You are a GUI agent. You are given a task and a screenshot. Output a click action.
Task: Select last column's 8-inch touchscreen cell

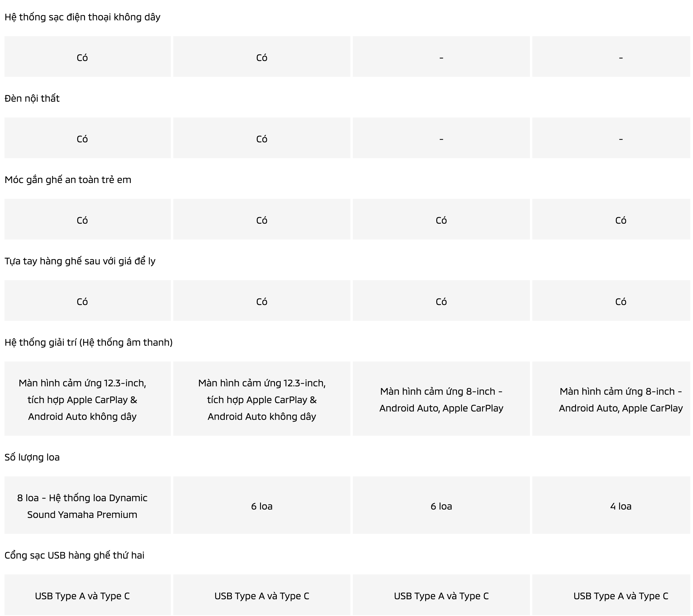click(621, 400)
